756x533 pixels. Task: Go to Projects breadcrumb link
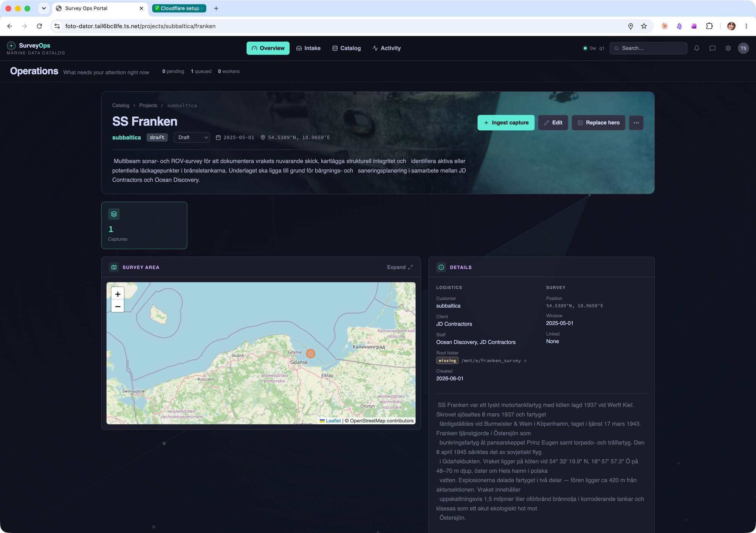pos(148,105)
